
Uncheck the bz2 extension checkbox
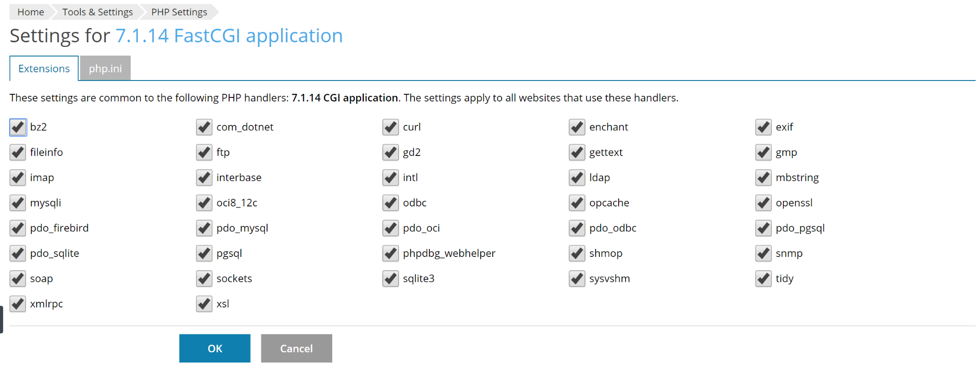(x=18, y=127)
